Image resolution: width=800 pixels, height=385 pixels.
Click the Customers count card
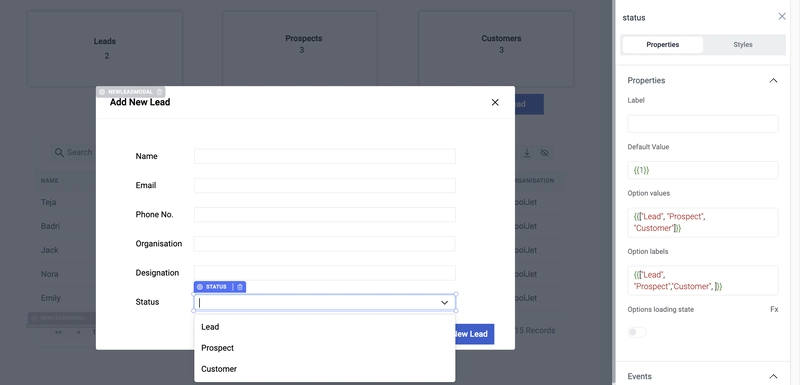tap(496, 48)
